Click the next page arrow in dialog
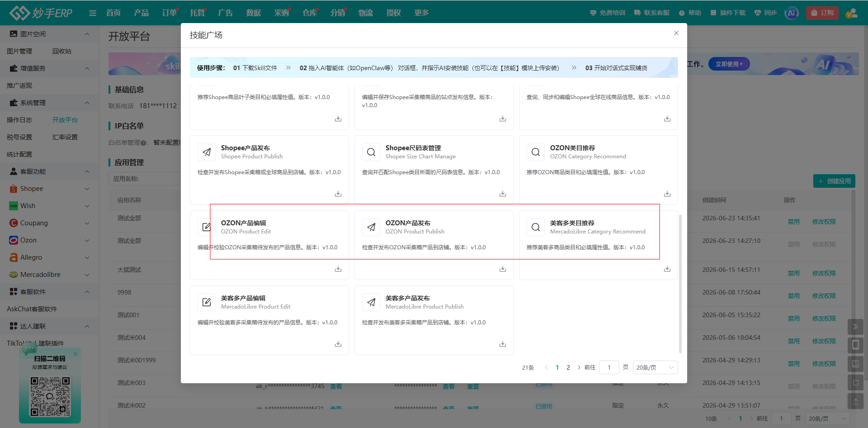The width and height of the screenshot is (868, 428). (x=579, y=367)
